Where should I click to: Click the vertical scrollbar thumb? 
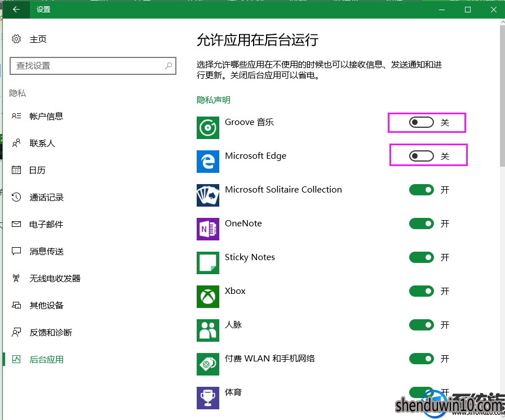point(502,95)
